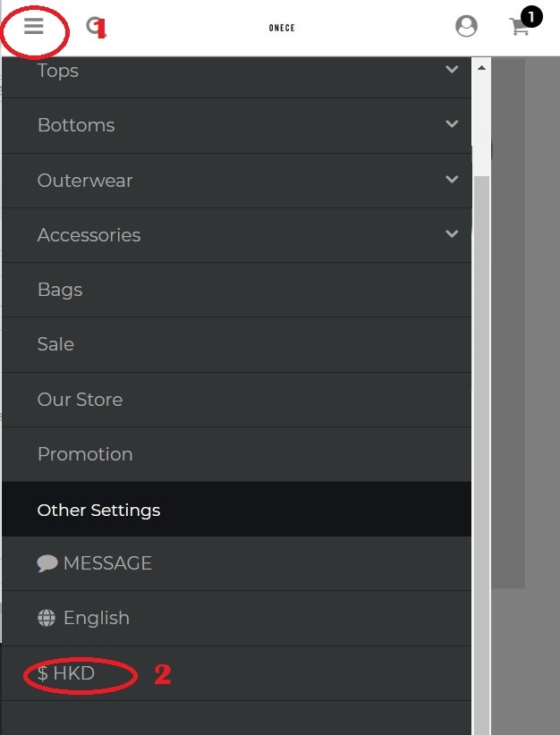This screenshot has width=560, height=735.
Task: Select the Sale menu item
Action: click(55, 344)
